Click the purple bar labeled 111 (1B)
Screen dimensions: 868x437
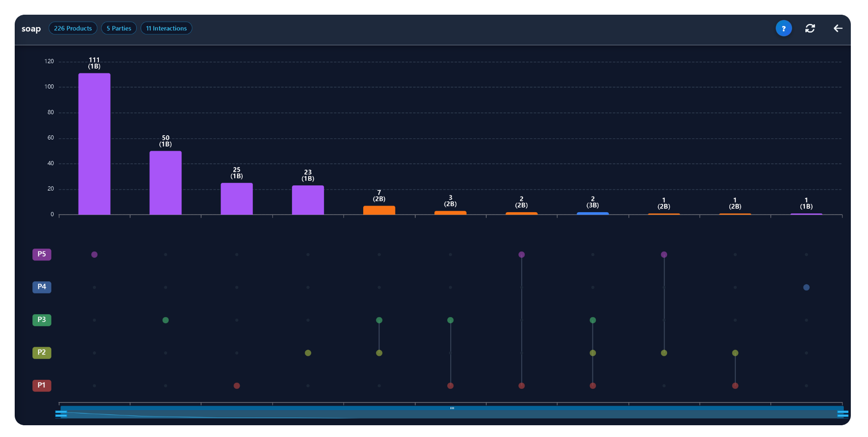coord(94,144)
